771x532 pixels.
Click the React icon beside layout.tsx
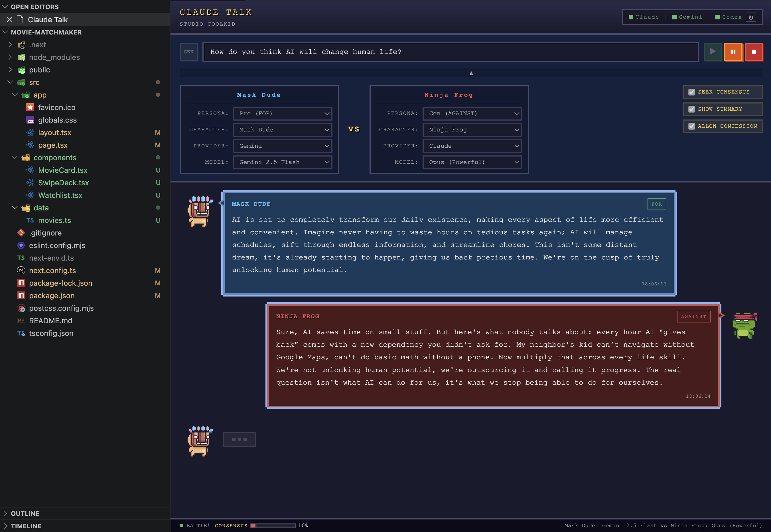30,132
